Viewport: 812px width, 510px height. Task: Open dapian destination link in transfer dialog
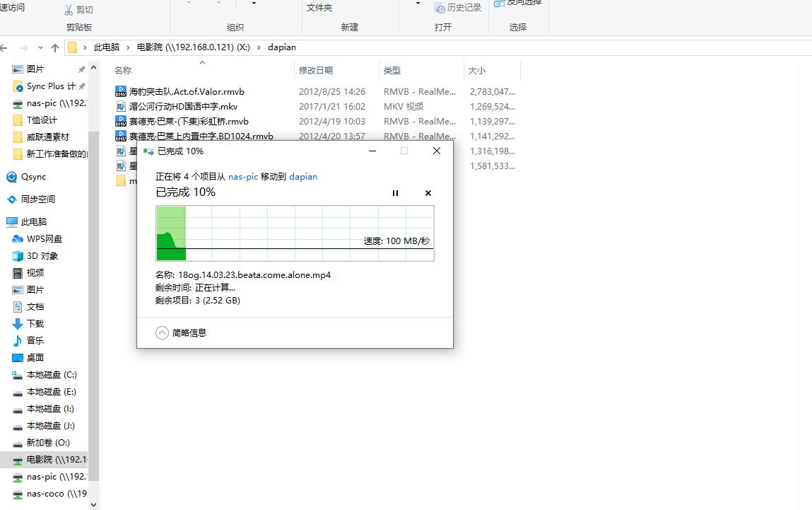pyautogui.click(x=303, y=176)
